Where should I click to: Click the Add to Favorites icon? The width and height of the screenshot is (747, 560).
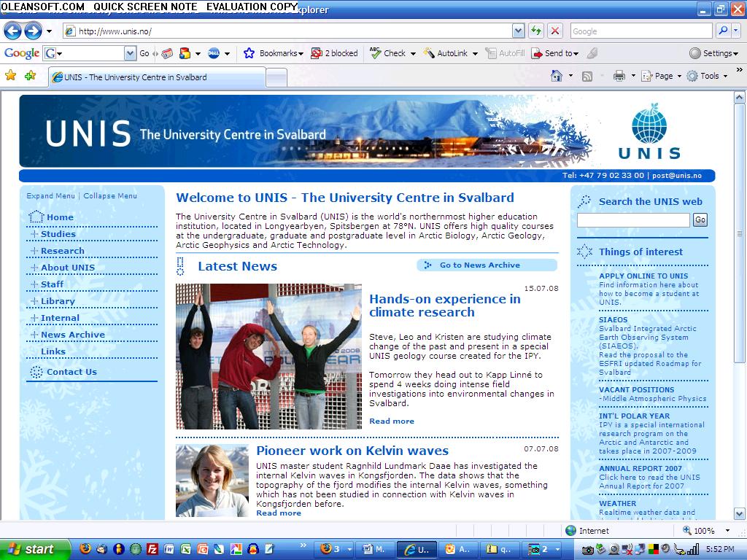pos(30,76)
